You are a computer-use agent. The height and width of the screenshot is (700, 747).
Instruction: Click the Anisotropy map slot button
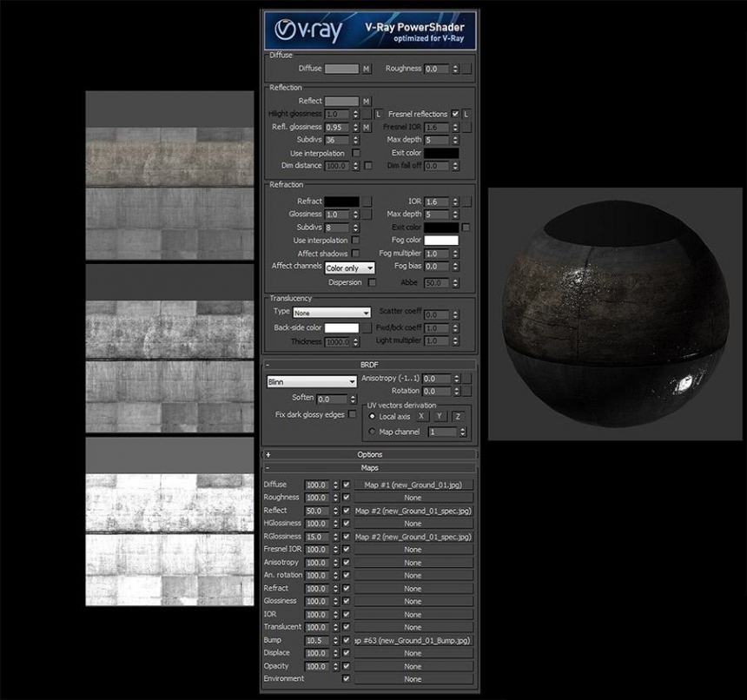[467, 379]
